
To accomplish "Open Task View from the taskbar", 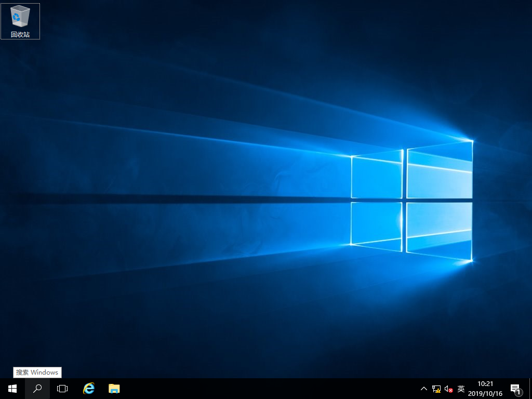I will [62, 389].
